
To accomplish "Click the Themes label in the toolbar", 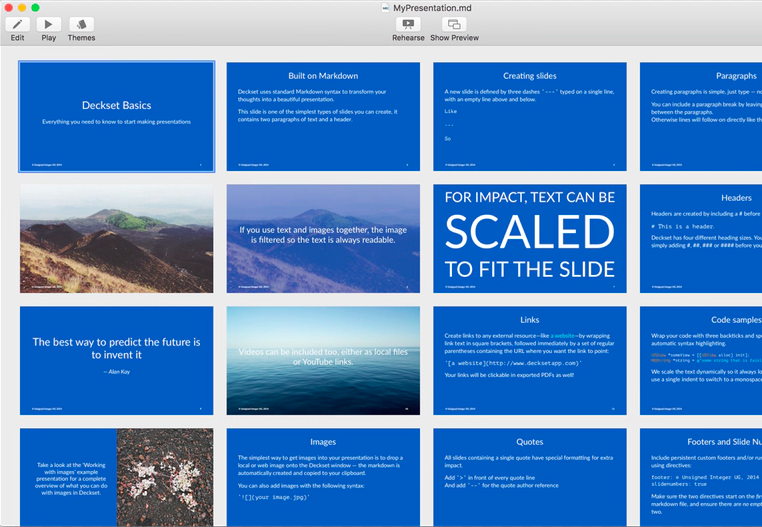I will point(82,38).
